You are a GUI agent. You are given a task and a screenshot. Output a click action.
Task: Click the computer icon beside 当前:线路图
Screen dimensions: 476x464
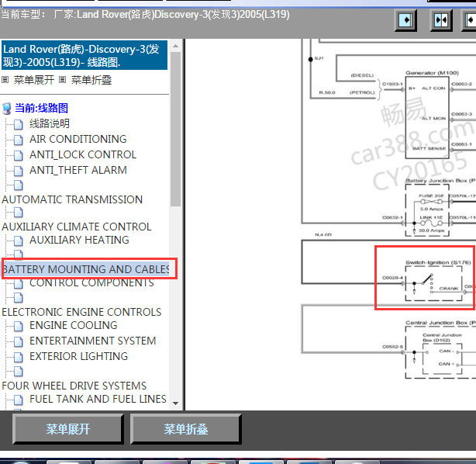click(x=7, y=109)
